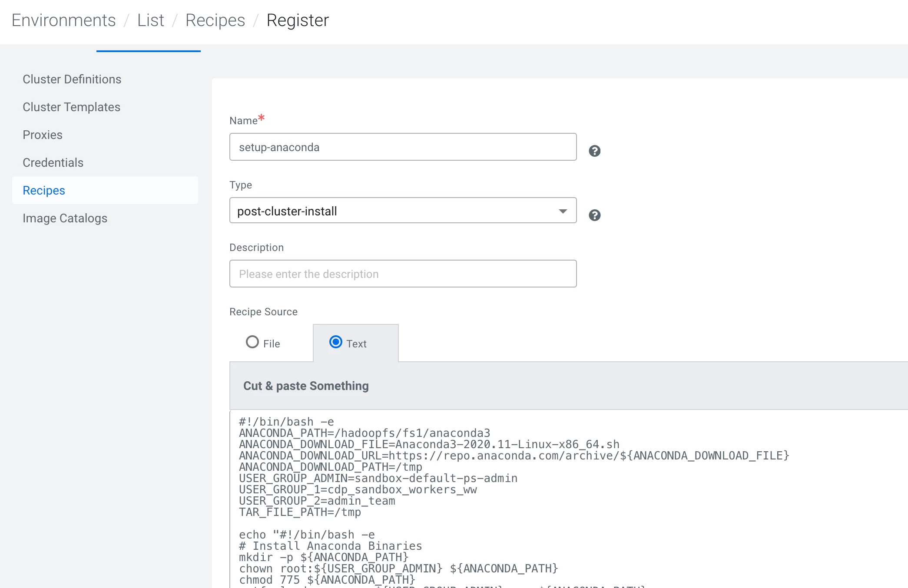
Task: Click the ANACONDA_PATH=/hadoopfs/fs1/anaconda3 line
Action: (365, 433)
